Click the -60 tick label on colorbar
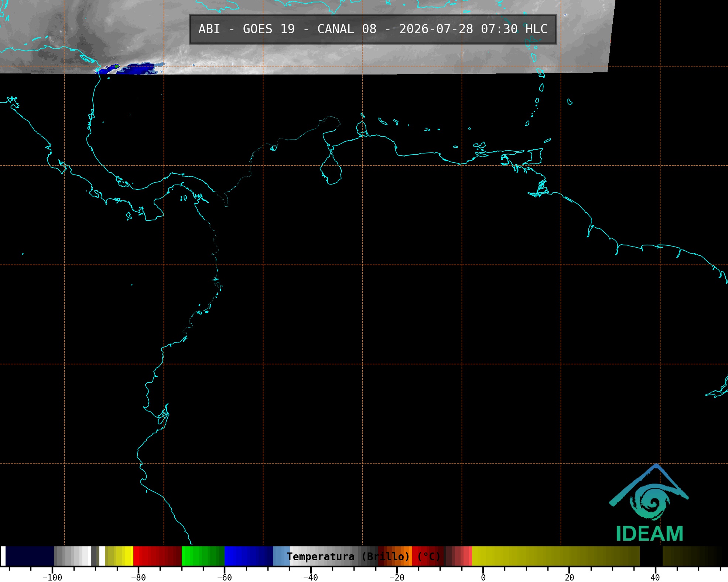 pos(224,578)
